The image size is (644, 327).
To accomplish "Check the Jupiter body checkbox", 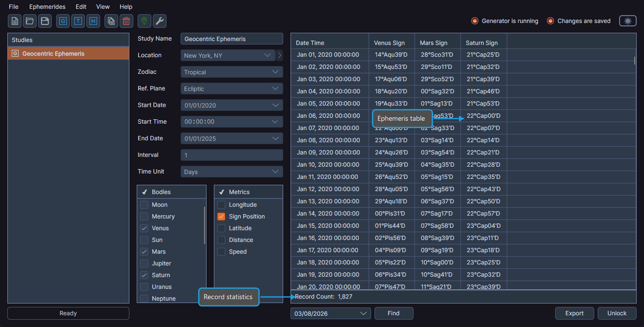I will [144, 263].
